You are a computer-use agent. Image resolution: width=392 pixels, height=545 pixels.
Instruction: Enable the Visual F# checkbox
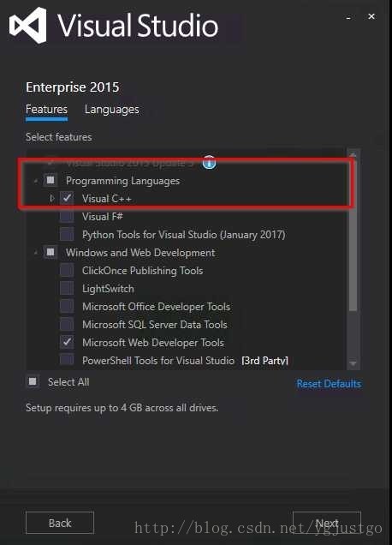pos(67,216)
